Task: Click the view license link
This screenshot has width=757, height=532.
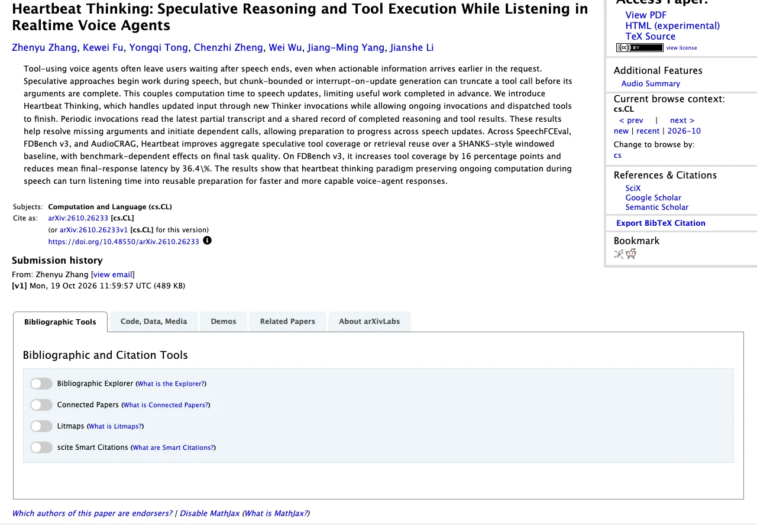Action: [x=681, y=48]
